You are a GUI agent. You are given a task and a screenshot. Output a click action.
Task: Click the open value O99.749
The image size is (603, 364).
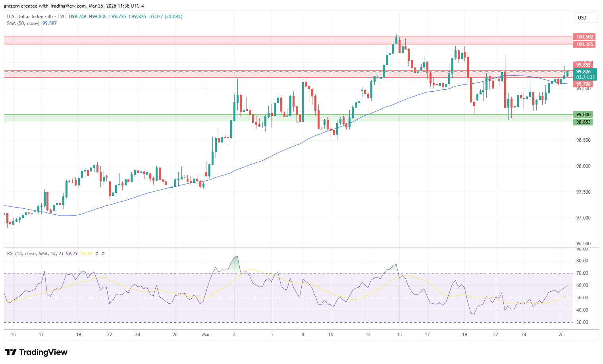pos(77,17)
